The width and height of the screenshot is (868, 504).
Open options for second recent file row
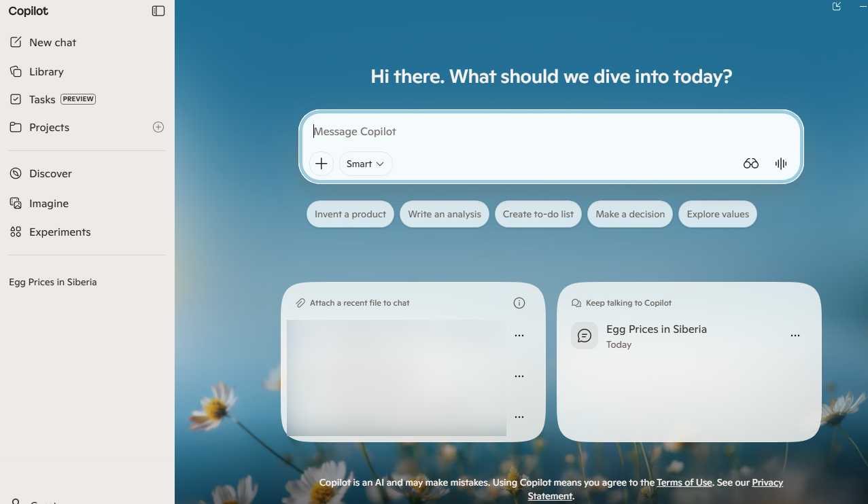pyautogui.click(x=519, y=376)
